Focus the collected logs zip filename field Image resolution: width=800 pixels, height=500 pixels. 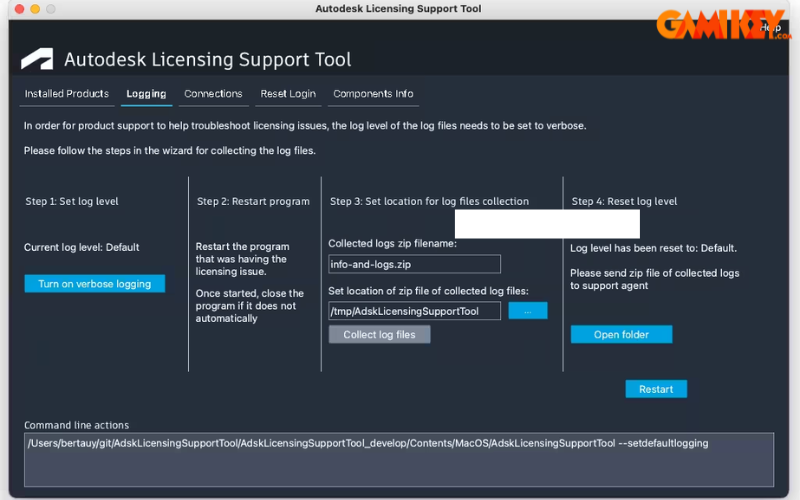pos(414,264)
